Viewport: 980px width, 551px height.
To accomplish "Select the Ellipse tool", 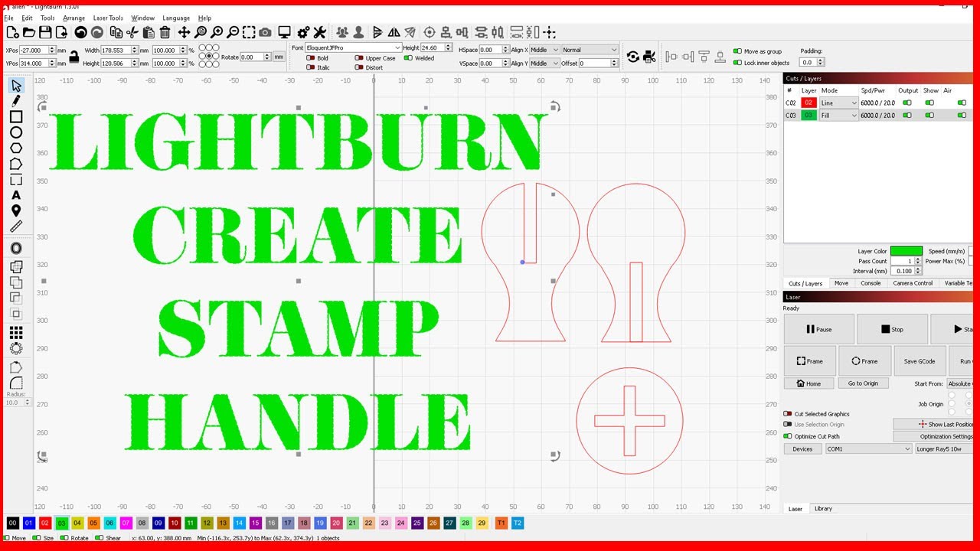I will [x=16, y=132].
